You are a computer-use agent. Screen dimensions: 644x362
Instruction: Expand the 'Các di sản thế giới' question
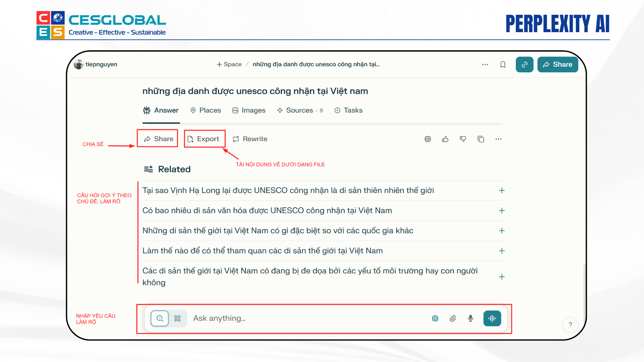(x=502, y=277)
